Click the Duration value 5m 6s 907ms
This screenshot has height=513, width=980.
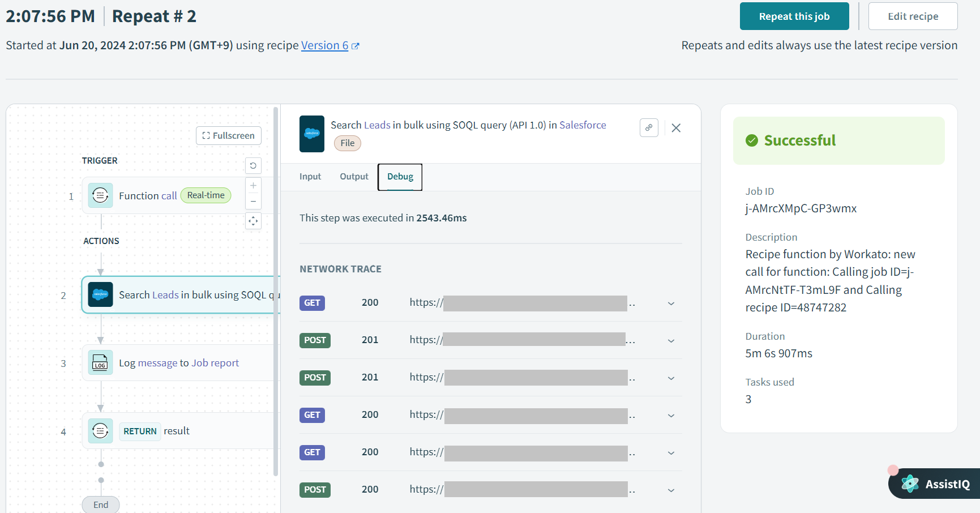pyautogui.click(x=779, y=353)
